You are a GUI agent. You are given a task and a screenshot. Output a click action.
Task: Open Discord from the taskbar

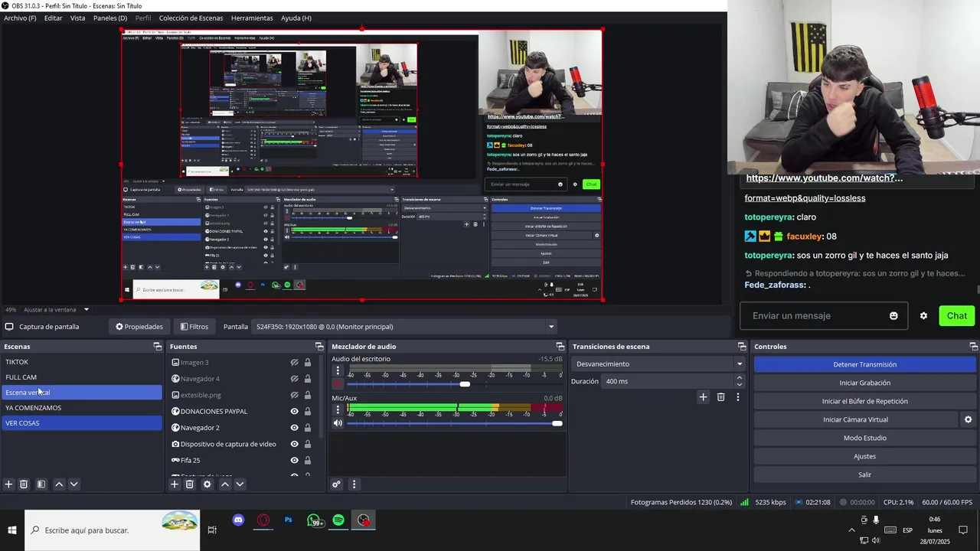tap(238, 520)
